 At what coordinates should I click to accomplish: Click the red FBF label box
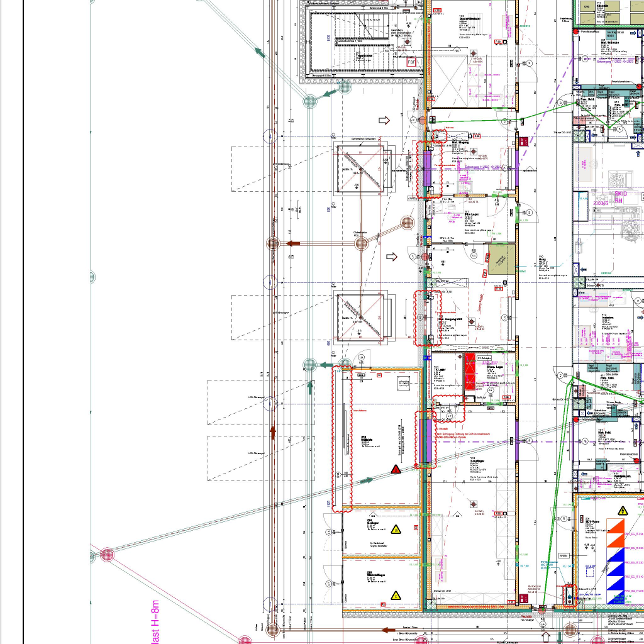[x=412, y=62]
